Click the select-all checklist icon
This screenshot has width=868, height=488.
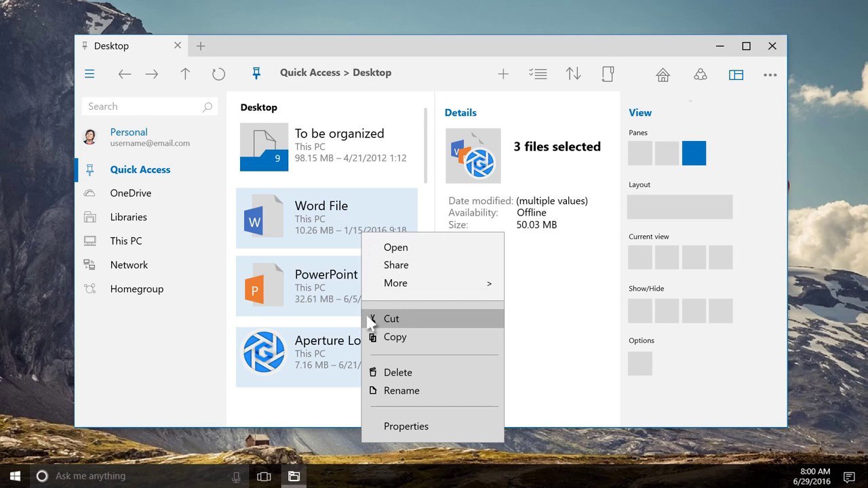tap(538, 75)
